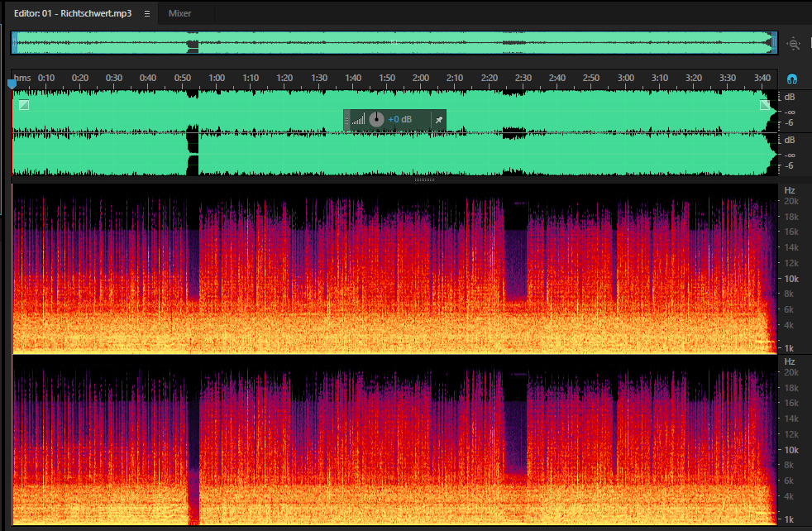Click the lower spectrogram 1k frequency label
The image size is (812, 531).
[x=789, y=519]
